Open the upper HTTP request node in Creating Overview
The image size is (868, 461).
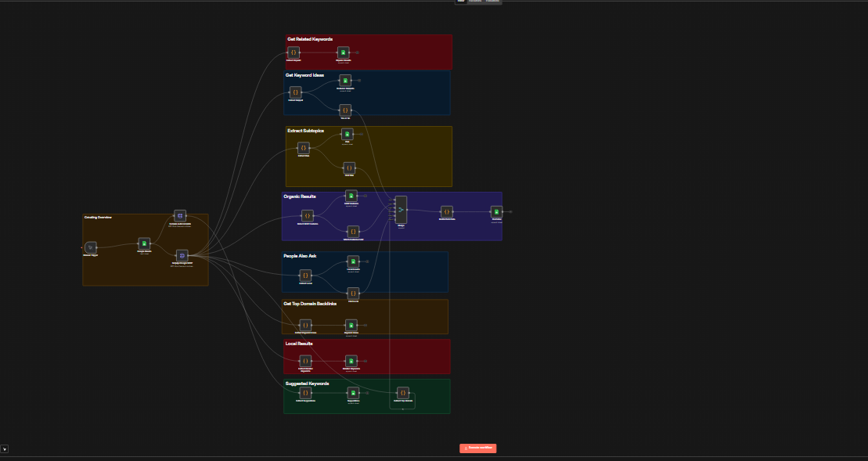[180, 216]
